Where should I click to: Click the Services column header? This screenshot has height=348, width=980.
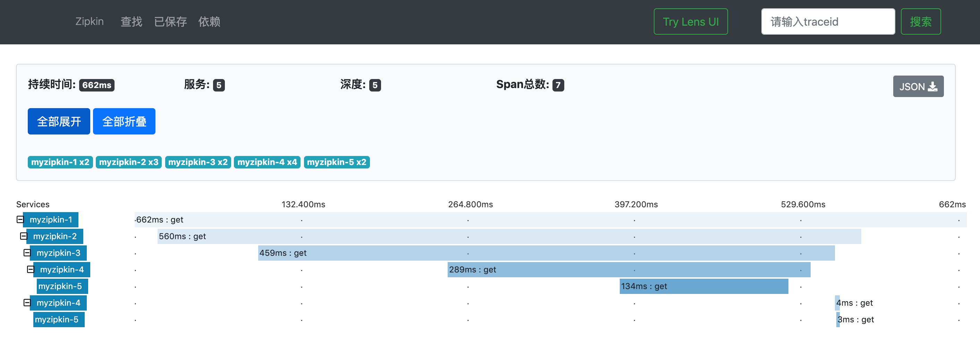(x=33, y=205)
